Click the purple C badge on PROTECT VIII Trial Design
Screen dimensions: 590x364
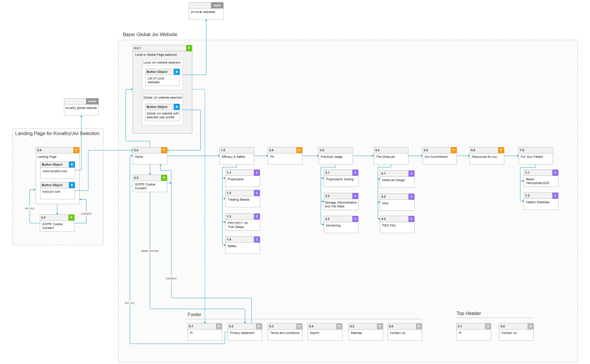click(257, 216)
